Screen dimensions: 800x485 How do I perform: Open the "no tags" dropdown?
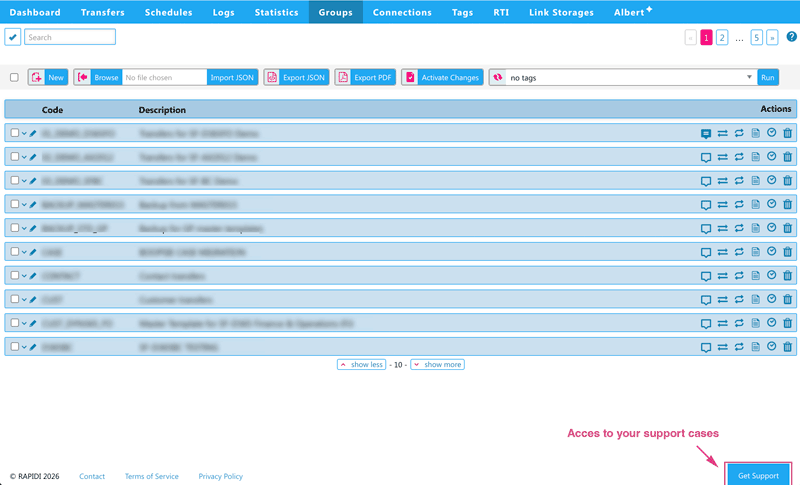coord(632,77)
